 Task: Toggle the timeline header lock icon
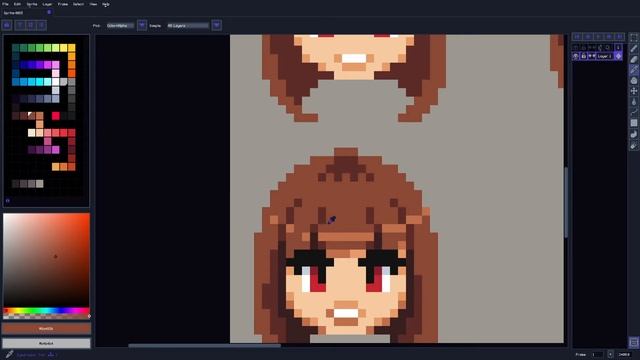[x=584, y=48]
